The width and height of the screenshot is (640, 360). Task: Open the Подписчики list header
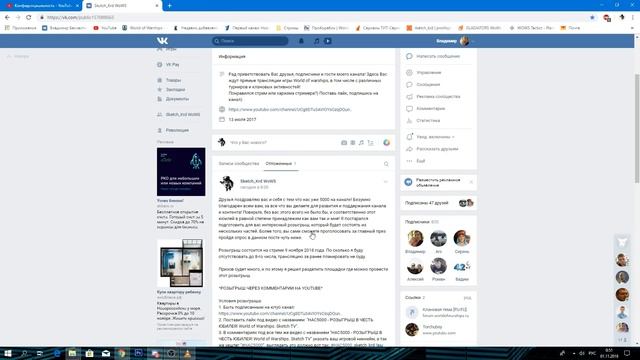pos(417,222)
